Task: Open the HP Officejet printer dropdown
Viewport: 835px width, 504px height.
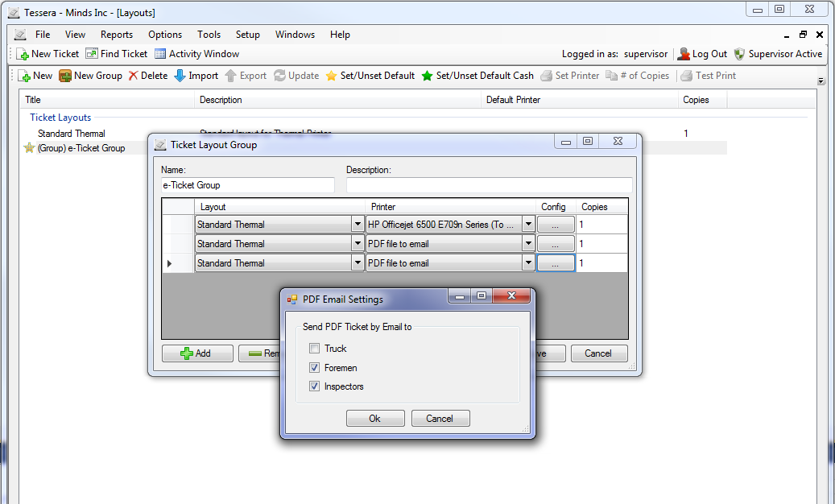Action: tap(528, 225)
